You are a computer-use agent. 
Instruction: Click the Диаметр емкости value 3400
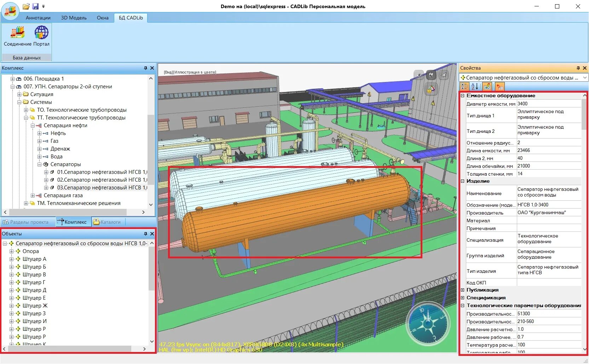click(x=549, y=104)
